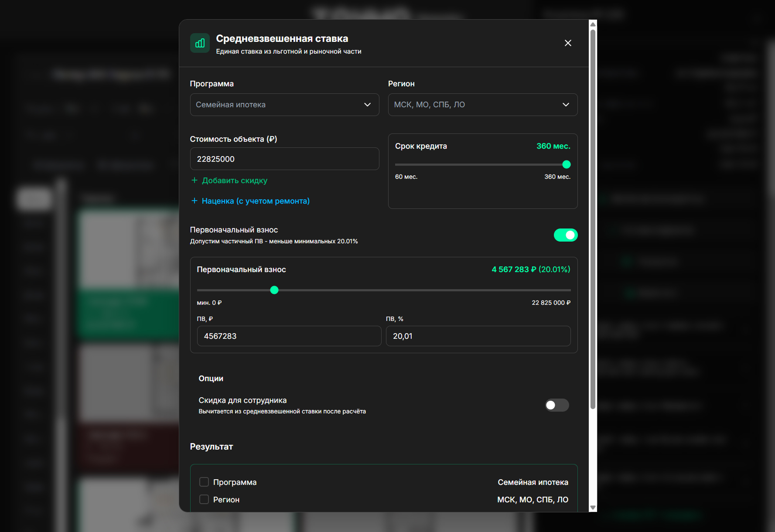Click the Стоимость объекта input field

pyautogui.click(x=284, y=159)
